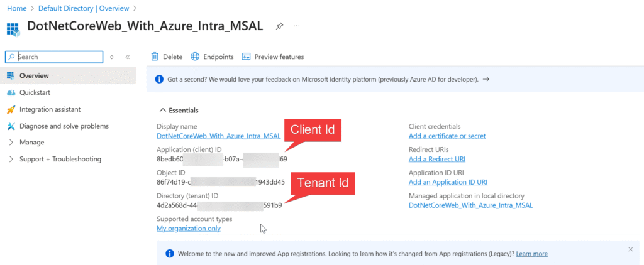Open the Display name link
This screenshot has width=644, height=265.
(x=219, y=136)
